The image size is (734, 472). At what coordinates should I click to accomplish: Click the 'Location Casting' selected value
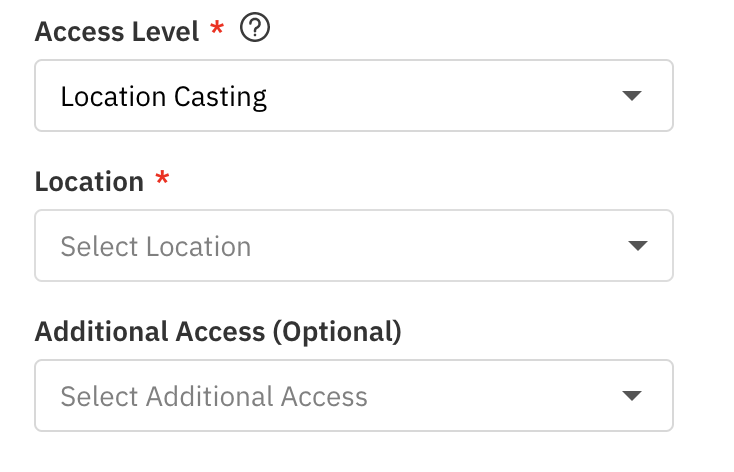[163, 97]
